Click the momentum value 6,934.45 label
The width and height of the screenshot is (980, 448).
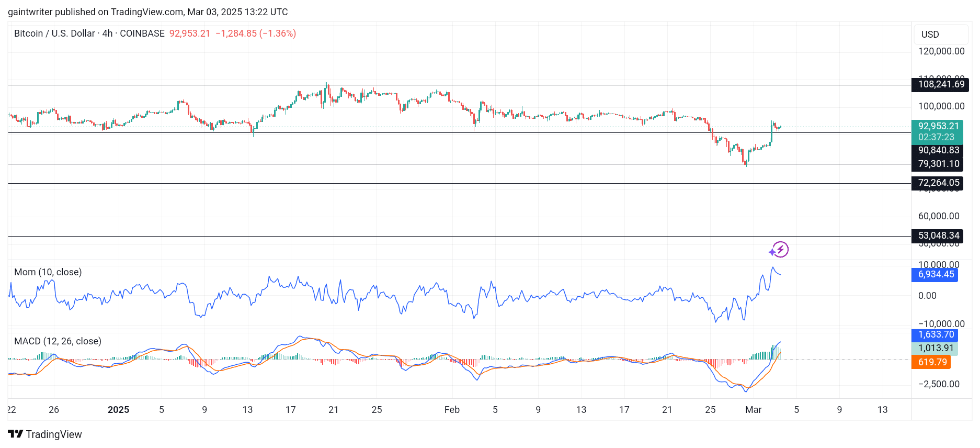pyautogui.click(x=935, y=275)
